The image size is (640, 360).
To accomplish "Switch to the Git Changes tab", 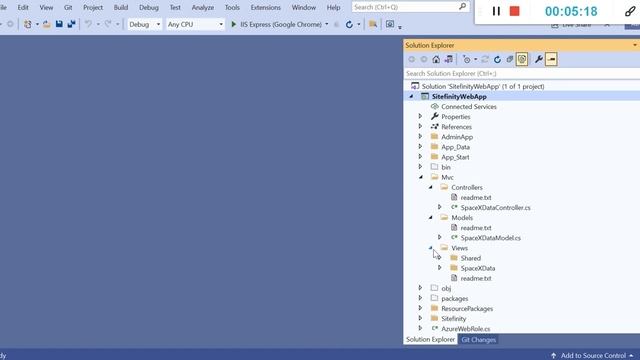I will (478, 340).
